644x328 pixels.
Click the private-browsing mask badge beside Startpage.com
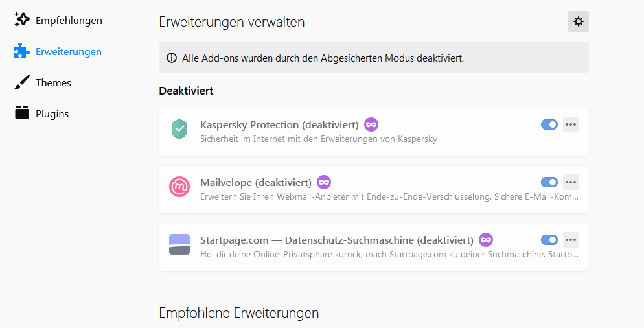[486, 240]
